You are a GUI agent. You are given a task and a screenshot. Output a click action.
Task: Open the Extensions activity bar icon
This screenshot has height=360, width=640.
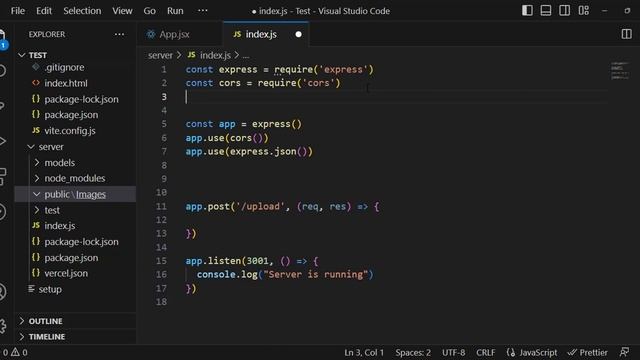point(2,176)
